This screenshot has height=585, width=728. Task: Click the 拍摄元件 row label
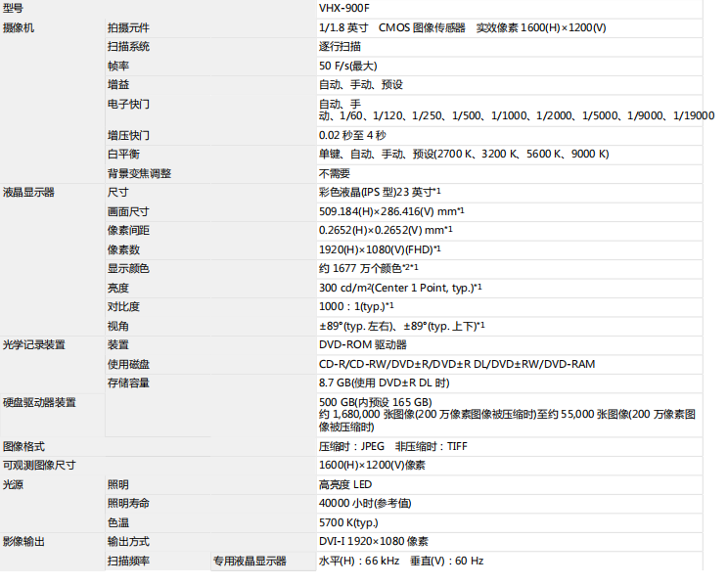tap(129, 27)
